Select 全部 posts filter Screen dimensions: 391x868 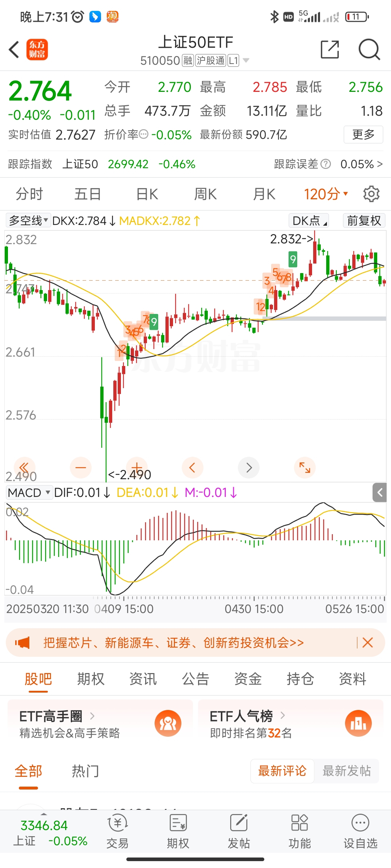click(28, 771)
